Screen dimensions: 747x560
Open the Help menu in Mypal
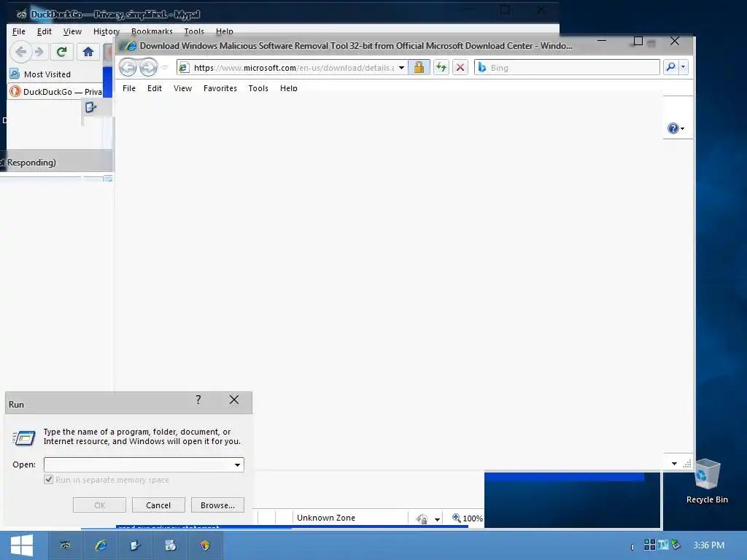point(225,31)
